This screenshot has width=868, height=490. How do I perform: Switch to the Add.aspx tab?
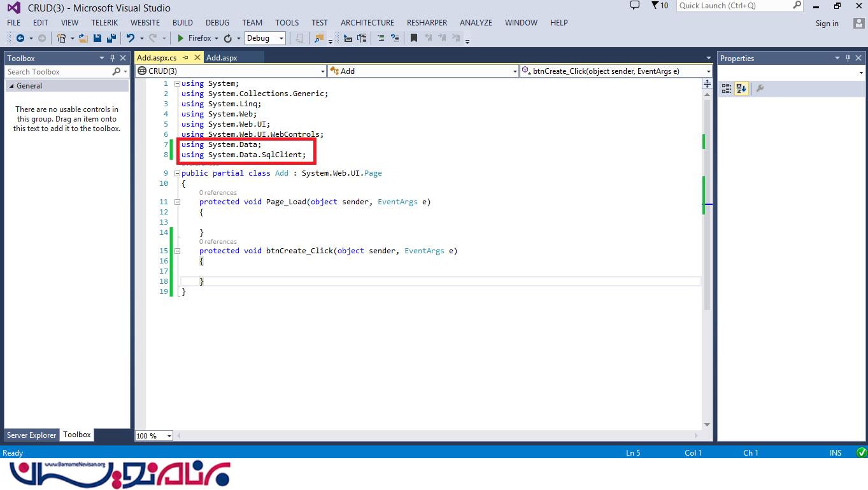point(222,57)
